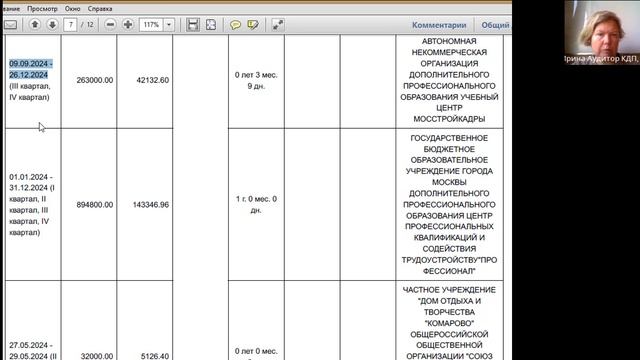Click the scrolling mode page-width icon

pyautogui.click(x=193, y=25)
